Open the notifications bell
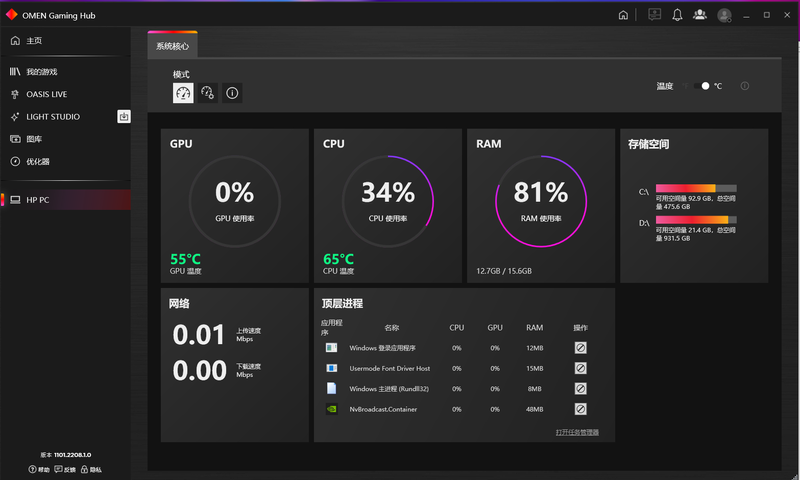The height and width of the screenshot is (480, 800). click(x=677, y=15)
